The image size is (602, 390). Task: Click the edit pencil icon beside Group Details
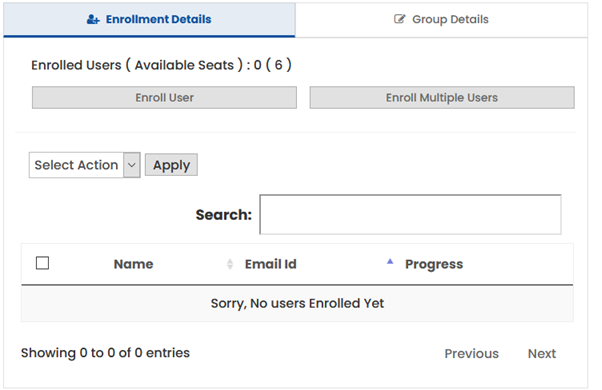(x=399, y=19)
